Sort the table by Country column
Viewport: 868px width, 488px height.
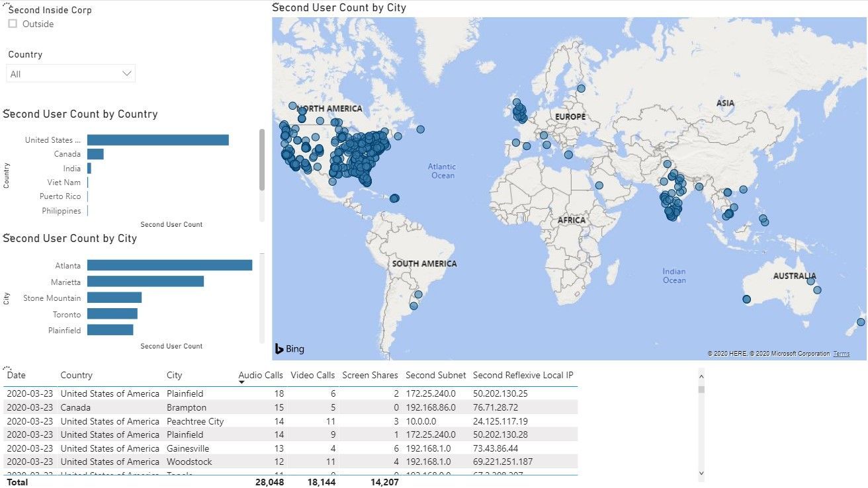pos(75,375)
